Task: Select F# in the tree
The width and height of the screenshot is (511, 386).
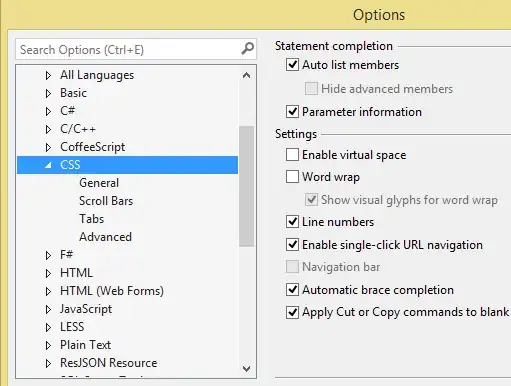Action: [66, 255]
